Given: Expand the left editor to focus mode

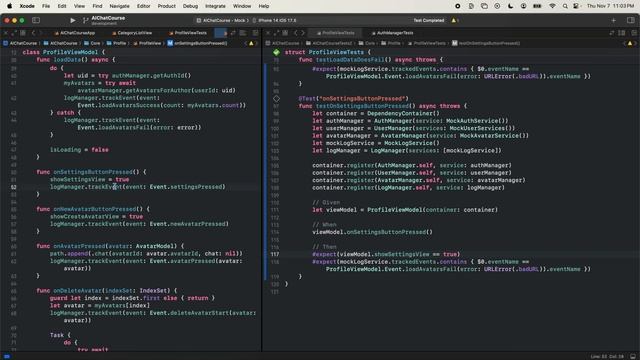Looking at the screenshot, I should click(x=14, y=33).
